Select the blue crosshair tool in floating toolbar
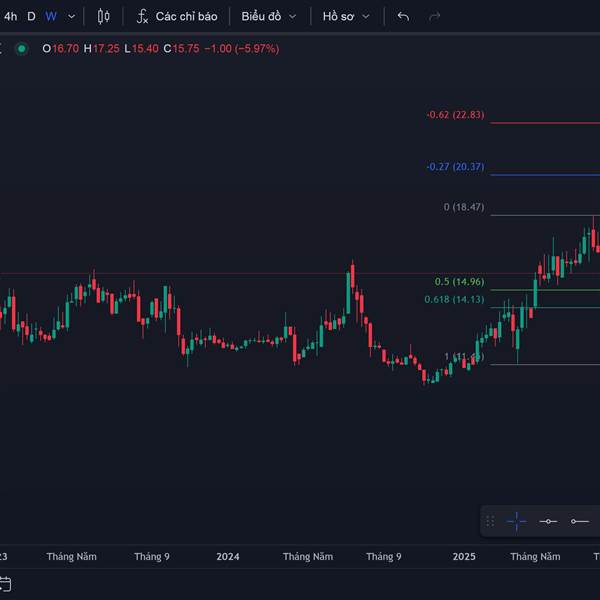The width and height of the screenshot is (600, 600). pos(516,521)
